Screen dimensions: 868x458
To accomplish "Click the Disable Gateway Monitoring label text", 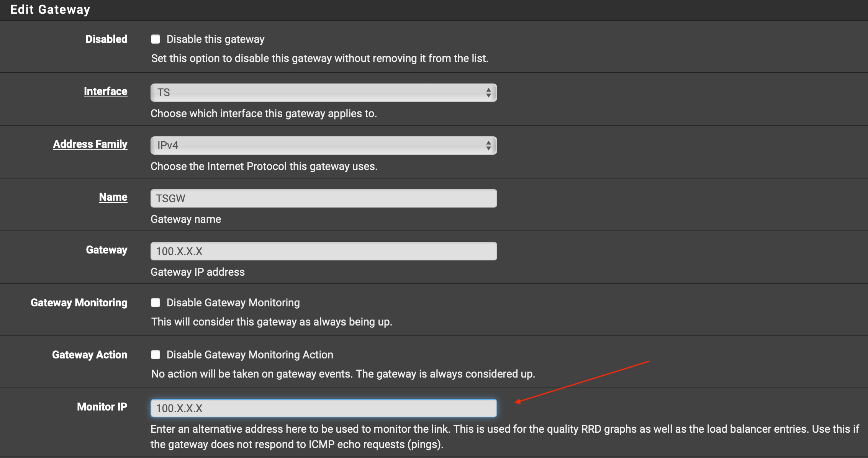I will [x=233, y=303].
